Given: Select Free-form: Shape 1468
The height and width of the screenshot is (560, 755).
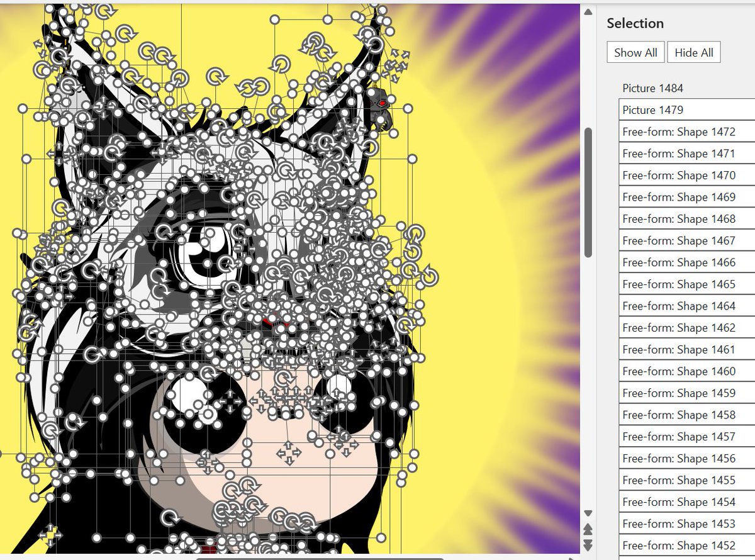Looking at the screenshot, I should coord(687,219).
